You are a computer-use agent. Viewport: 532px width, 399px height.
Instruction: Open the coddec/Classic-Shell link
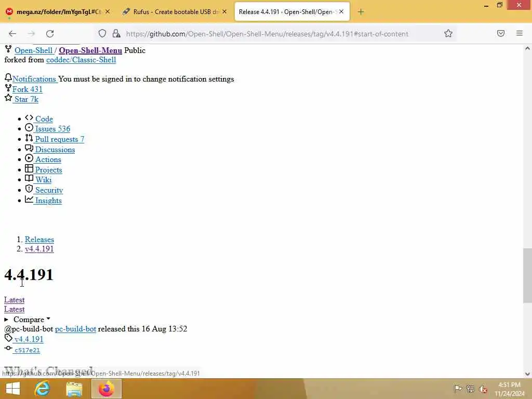pyautogui.click(x=81, y=60)
